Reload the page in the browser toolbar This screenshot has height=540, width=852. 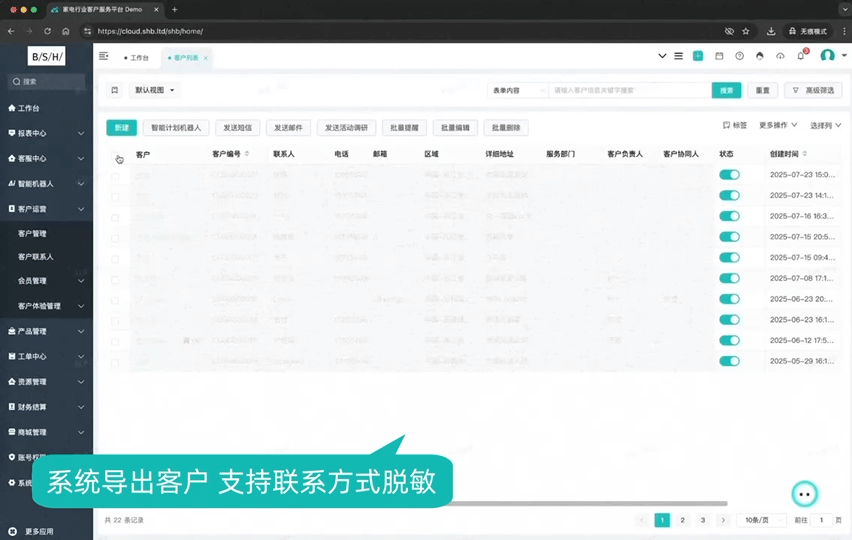point(47,32)
